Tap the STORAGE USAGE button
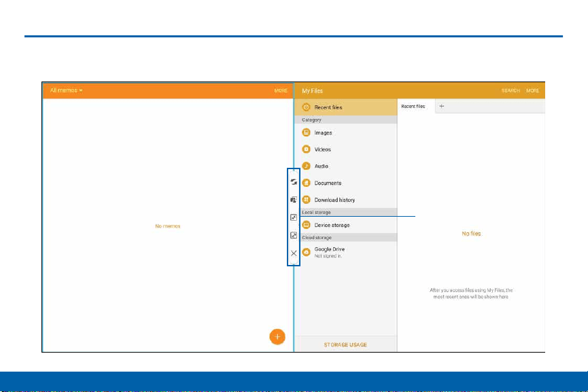The height and width of the screenshot is (392, 588). 345,344
